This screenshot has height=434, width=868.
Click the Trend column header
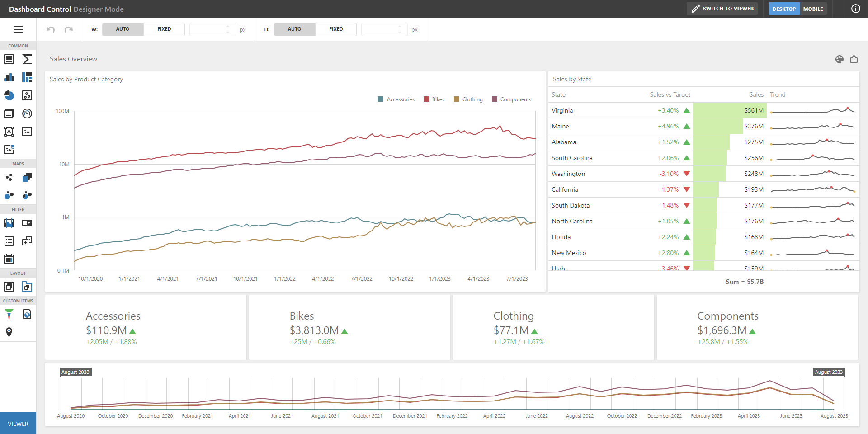pyautogui.click(x=778, y=95)
